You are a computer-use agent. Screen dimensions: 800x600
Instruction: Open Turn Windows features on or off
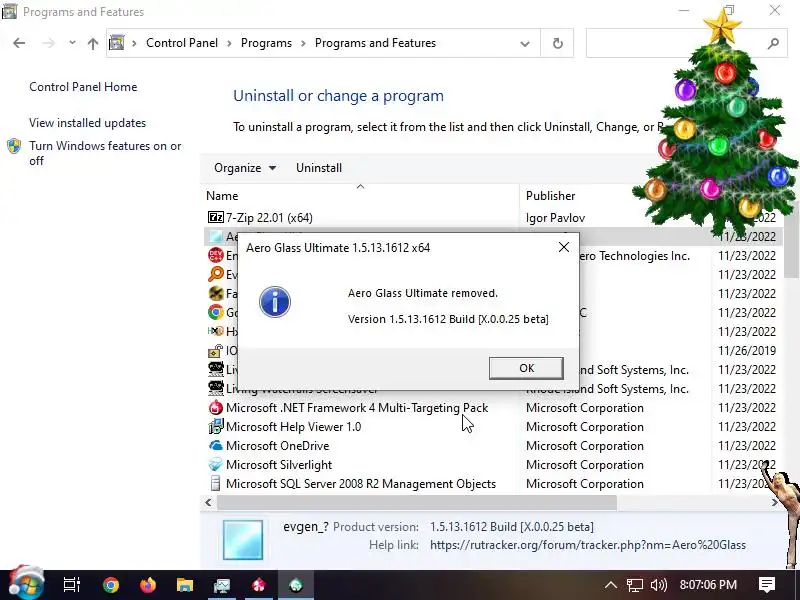pyautogui.click(x=105, y=153)
